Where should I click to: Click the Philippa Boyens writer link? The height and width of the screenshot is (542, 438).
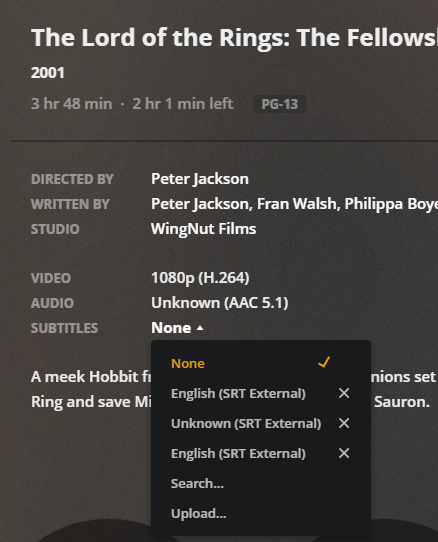tap(391, 204)
